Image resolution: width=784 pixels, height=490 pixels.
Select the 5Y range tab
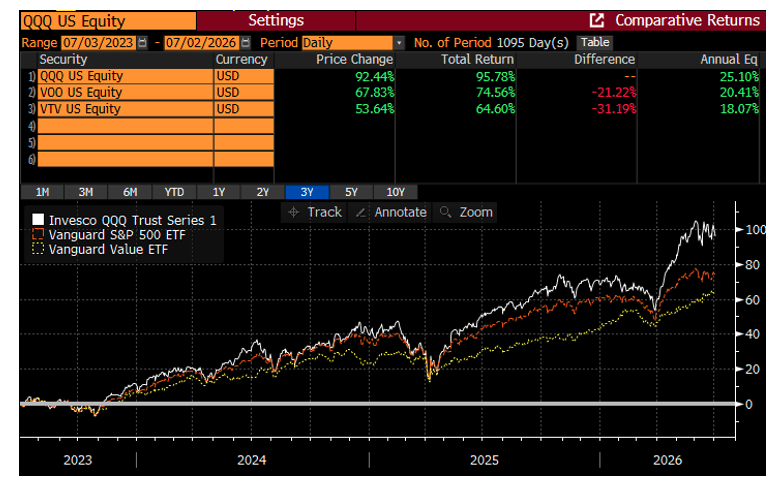(351, 192)
